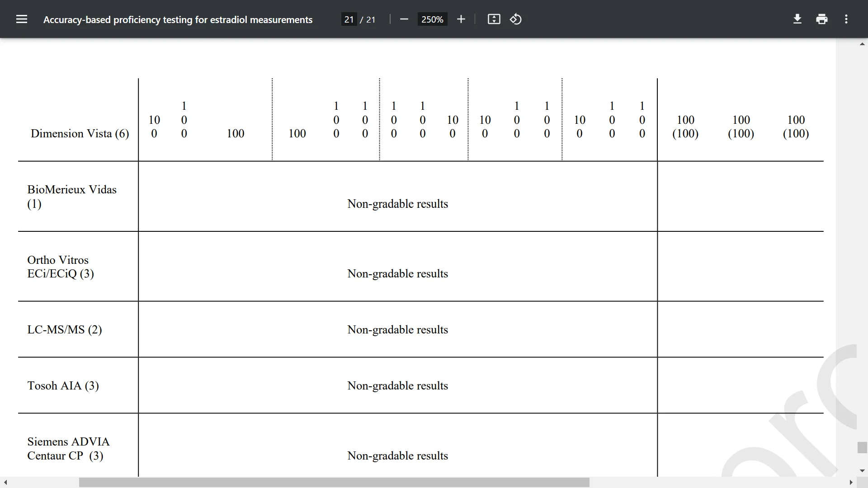The image size is (868, 488).
Task: Click the horizontal scrollbar thumb
Action: 334,483
